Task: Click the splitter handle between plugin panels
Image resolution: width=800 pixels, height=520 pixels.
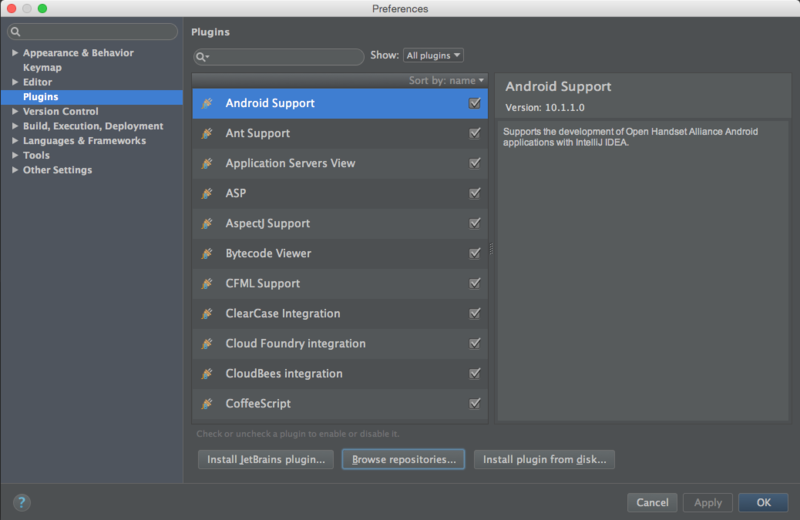Action: pyautogui.click(x=491, y=249)
